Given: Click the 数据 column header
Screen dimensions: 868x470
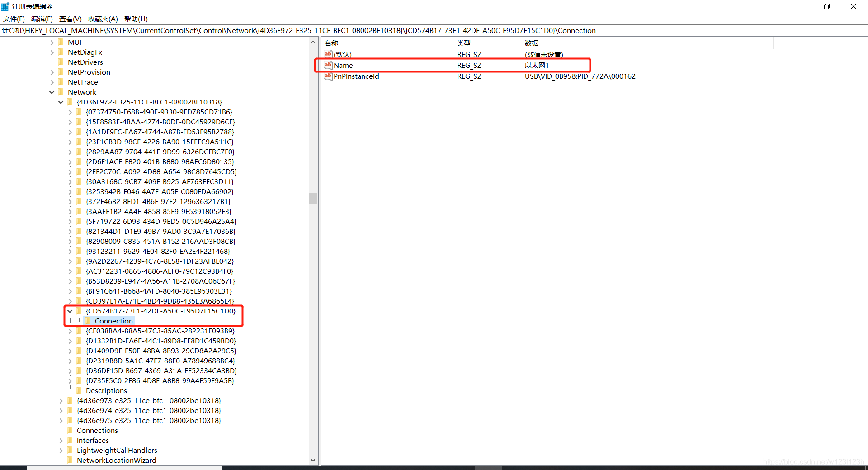Looking at the screenshot, I should pyautogui.click(x=647, y=43).
